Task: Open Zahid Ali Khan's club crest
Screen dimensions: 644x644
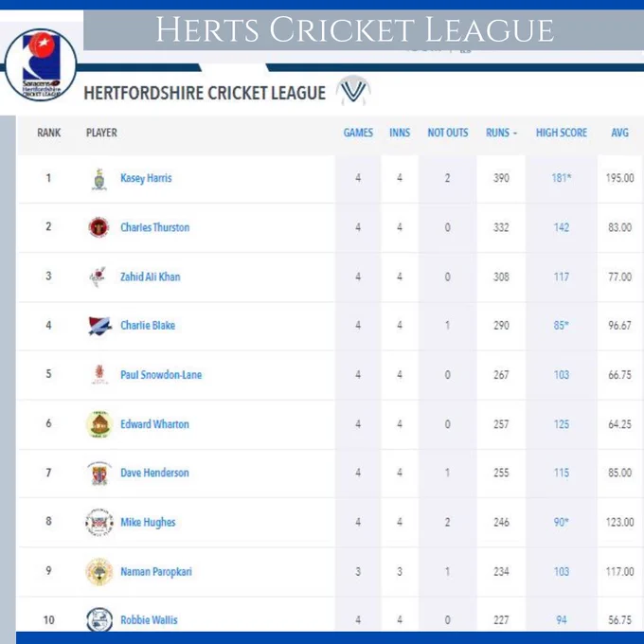Action: click(98, 277)
